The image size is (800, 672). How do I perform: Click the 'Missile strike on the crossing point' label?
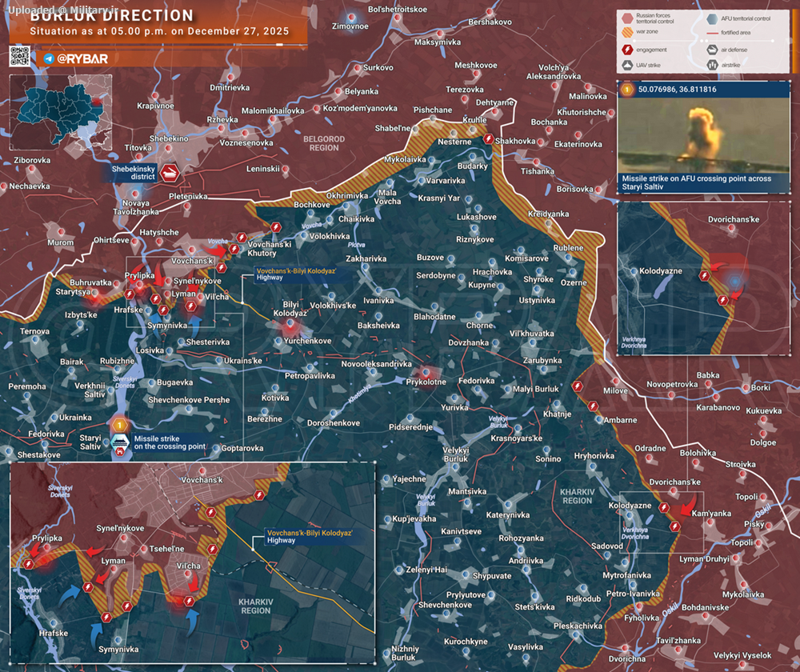[170, 442]
